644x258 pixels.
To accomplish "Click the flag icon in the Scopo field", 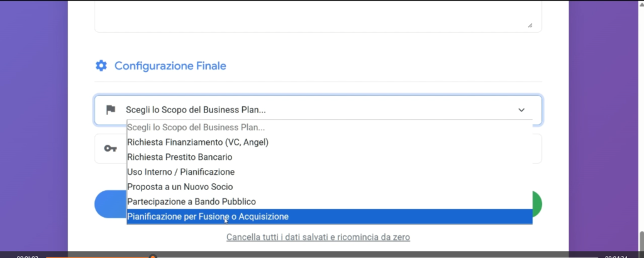I will tap(111, 109).
